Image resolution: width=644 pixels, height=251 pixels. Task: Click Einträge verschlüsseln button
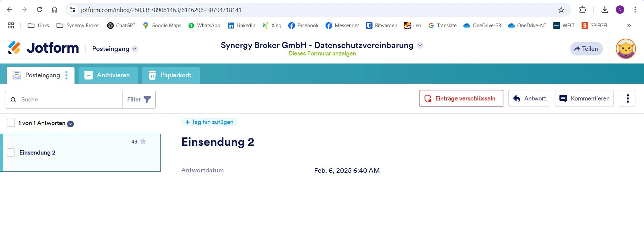tap(461, 98)
